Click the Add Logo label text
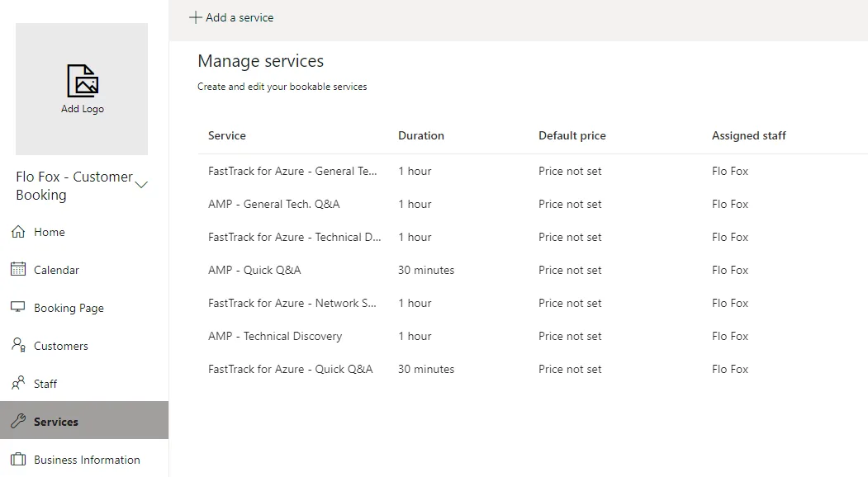This screenshot has height=477, width=868. click(83, 109)
